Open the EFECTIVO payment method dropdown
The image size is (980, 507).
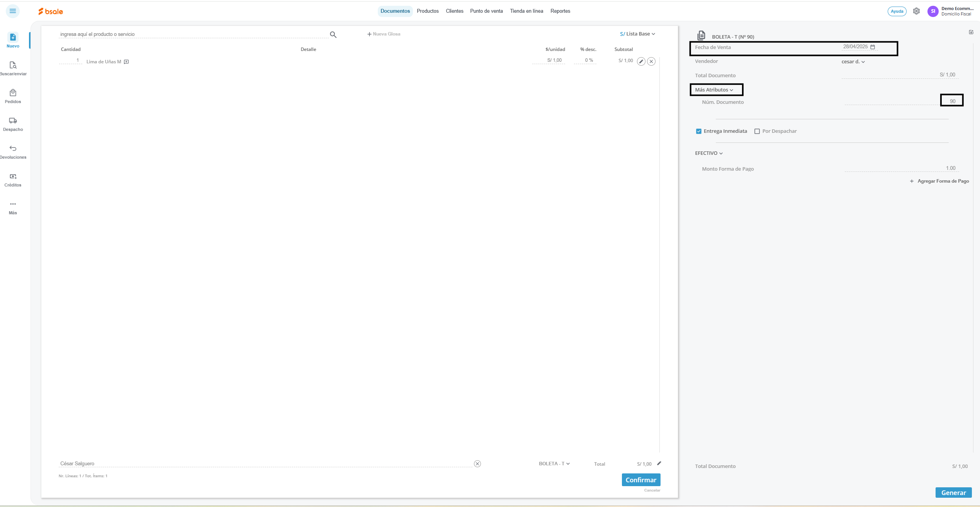click(x=708, y=153)
